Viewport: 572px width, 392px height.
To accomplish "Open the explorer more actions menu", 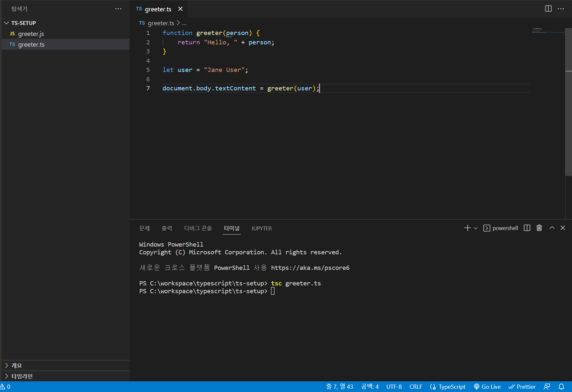I will pyautogui.click(x=118, y=9).
